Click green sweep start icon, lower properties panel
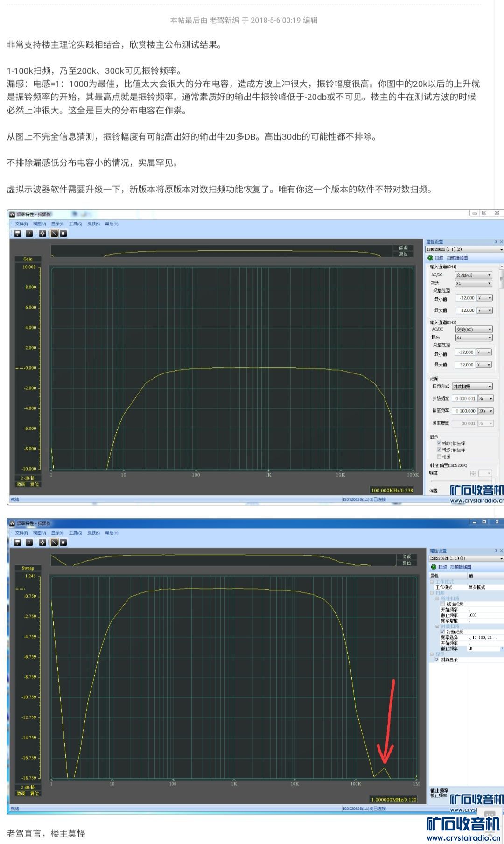This screenshot has width=504, height=844. click(x=434, y=567)
